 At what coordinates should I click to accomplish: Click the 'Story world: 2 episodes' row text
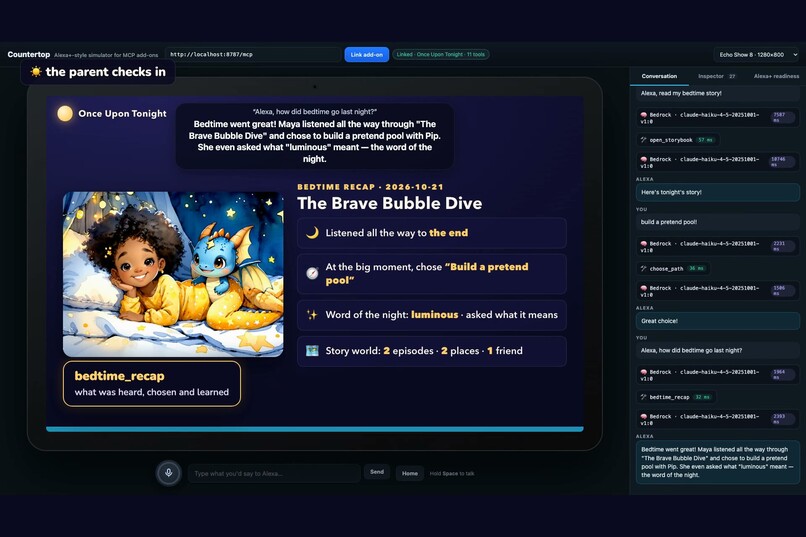coord(424,350)
